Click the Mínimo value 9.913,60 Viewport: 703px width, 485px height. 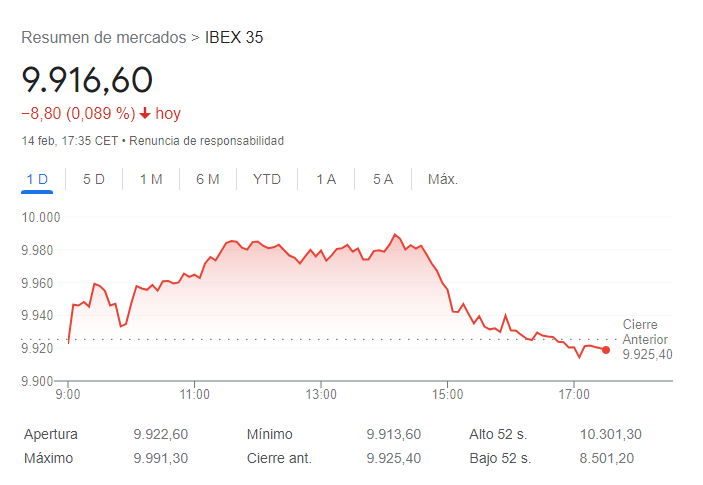(394, 434)
